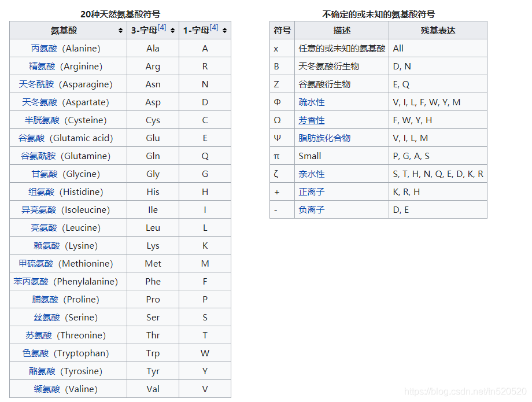The image size is (532, 402).
Task: Open the 天冬酰胺 (Asparagine) link
Action: pos(36,84)
